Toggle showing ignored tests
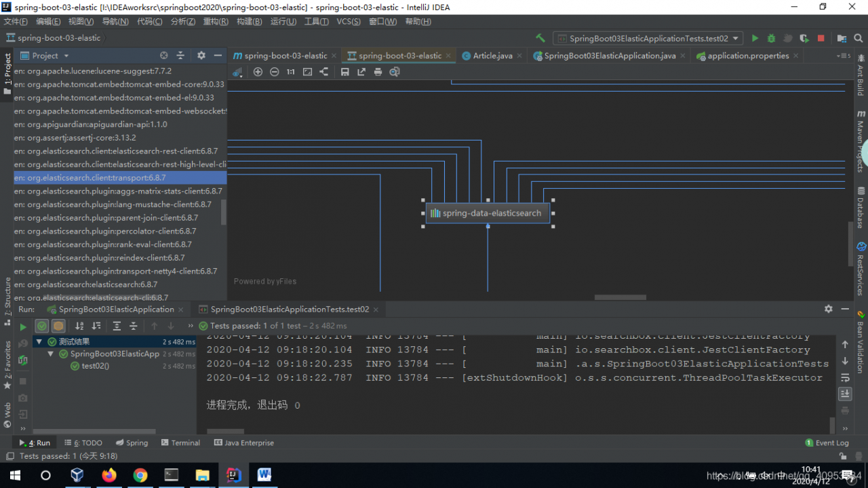Image resolution: width=868 pixels, height=488 pixels. click(x=58, y=326)
